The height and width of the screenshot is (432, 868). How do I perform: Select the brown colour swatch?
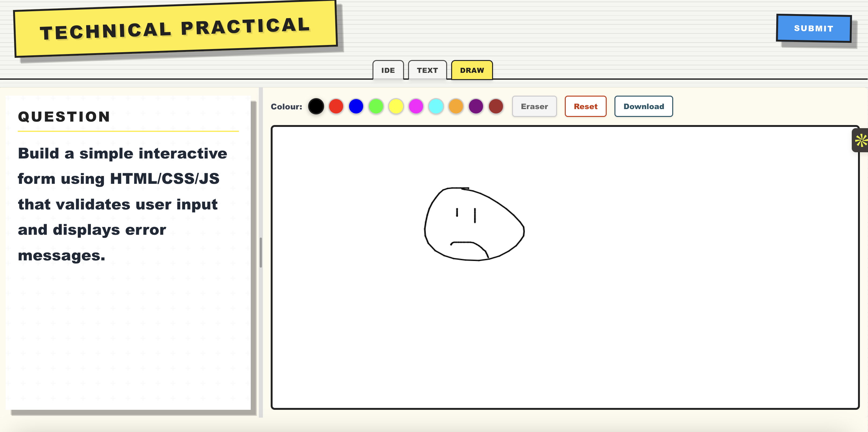496,107
